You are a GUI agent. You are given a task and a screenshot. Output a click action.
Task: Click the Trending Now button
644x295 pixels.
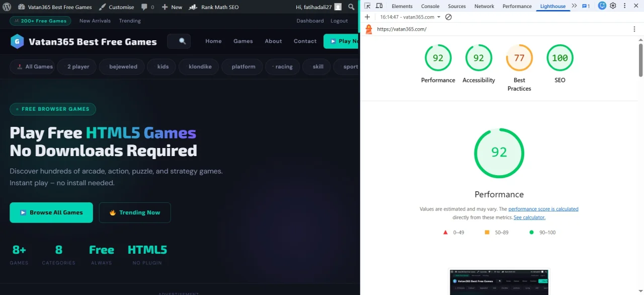(x=135, y=212)
